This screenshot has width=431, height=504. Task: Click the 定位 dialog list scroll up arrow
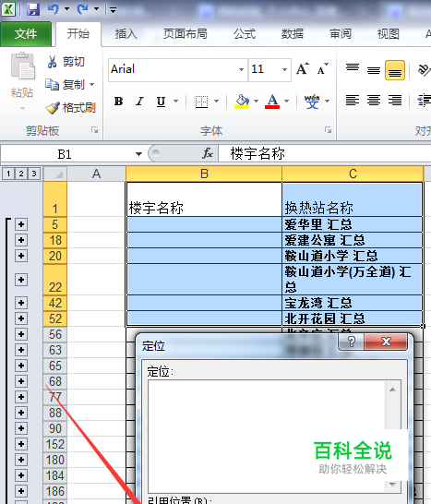[x=392, y=390]
